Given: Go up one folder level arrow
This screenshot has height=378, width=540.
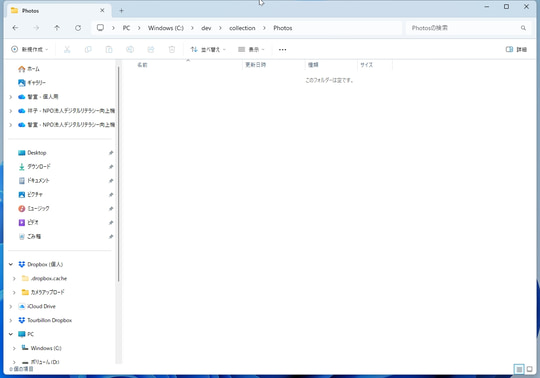Looking at the screenshot, I should point(57,28).
